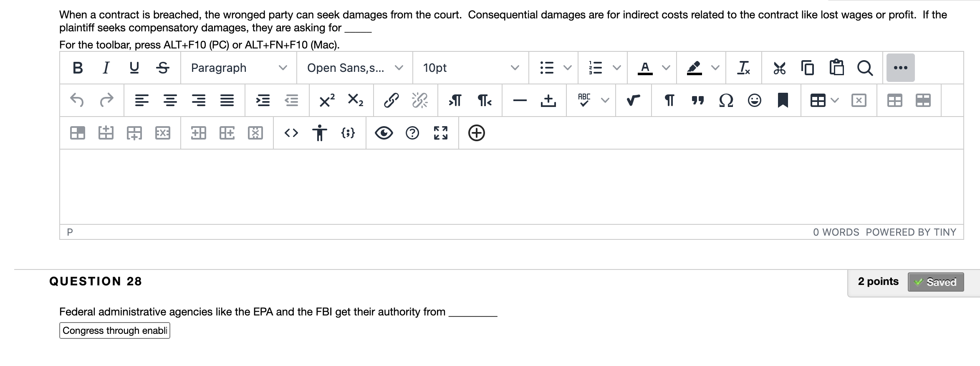The width and height of the screenshot is (980, 366).
Task: Toggle italic formatting
Action: click(106, 68)
